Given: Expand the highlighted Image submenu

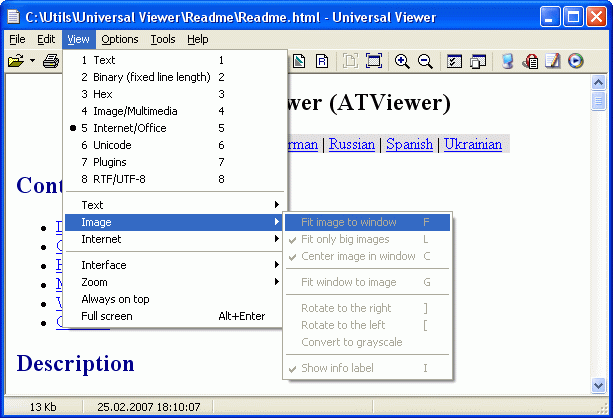Looking at the screenshot, I should 174,222.
